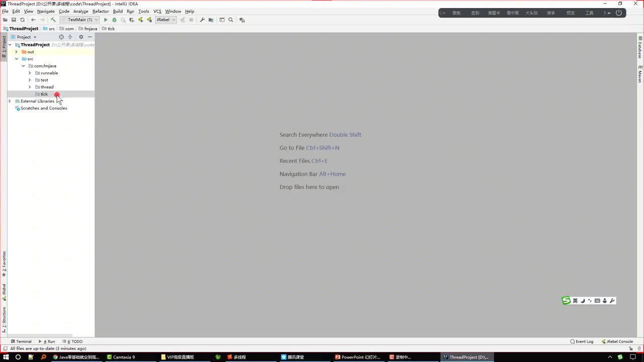Toggle the 2: Favorites side tab
This screenshot has width=644, height=362.
coord(4,264)
